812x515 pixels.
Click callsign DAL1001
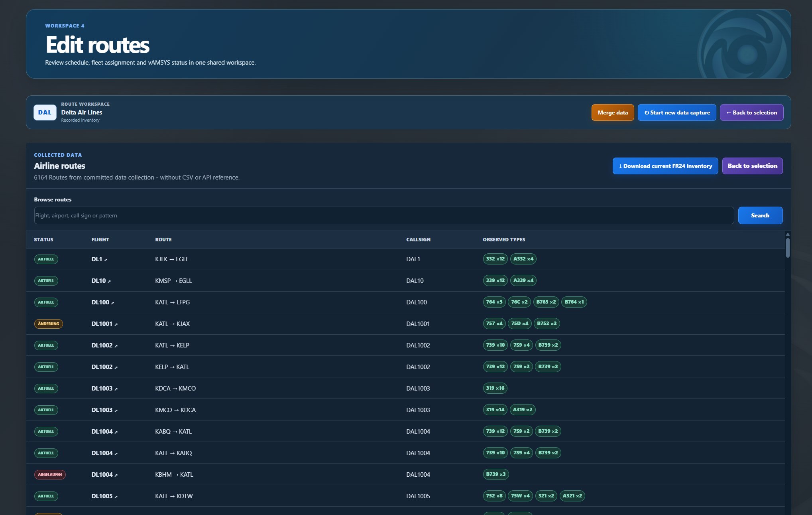coord(418,324)
